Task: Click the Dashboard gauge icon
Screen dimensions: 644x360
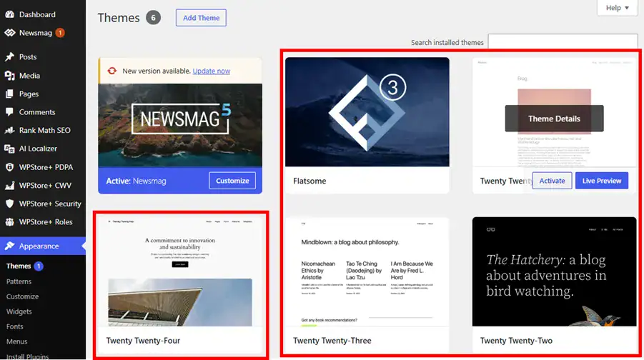Action: coord(9,14)
